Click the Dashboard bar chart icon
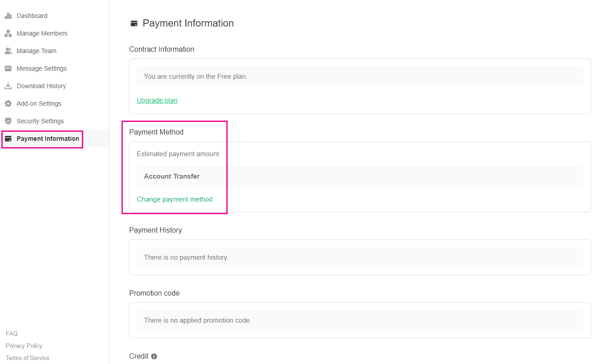 tap(8, 16)
